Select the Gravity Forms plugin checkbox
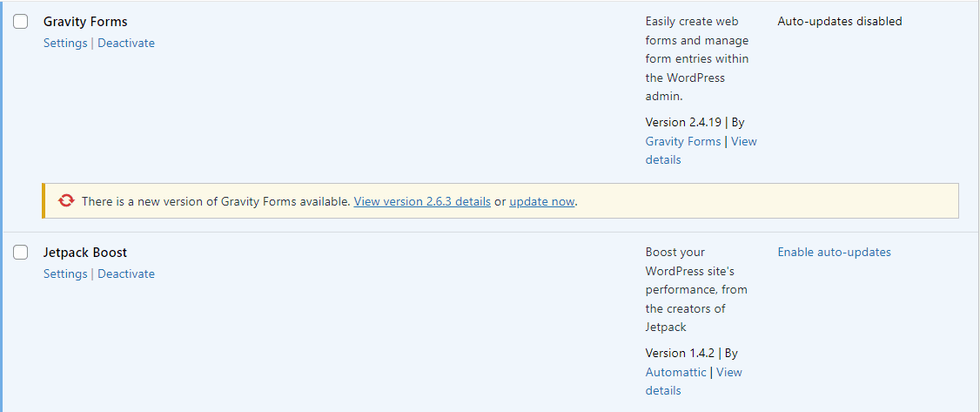Image resolution: width=980 pixels, height=412 pixels. pos(21,22)
